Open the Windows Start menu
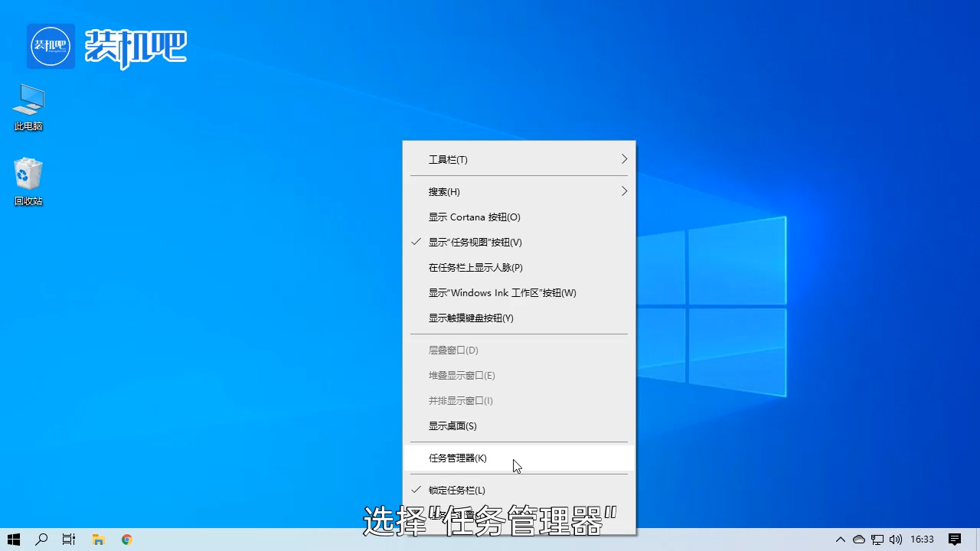980x551 pixels. tap(14, 540)
